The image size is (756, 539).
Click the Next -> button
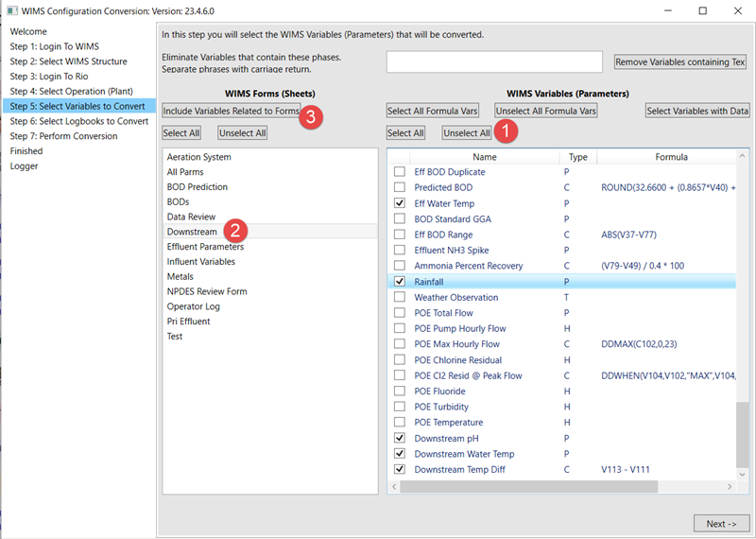click(x=720, y=524)
